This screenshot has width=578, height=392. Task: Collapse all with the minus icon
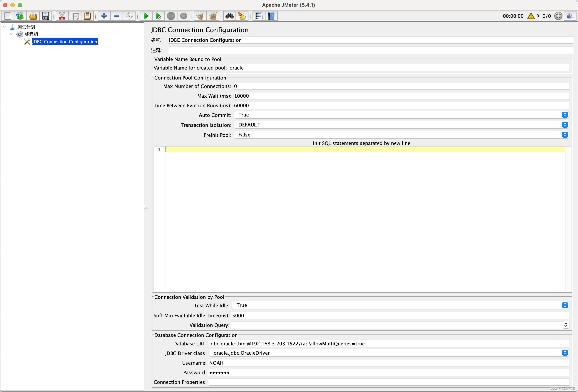pyautogui.click(x=117, y=16)
